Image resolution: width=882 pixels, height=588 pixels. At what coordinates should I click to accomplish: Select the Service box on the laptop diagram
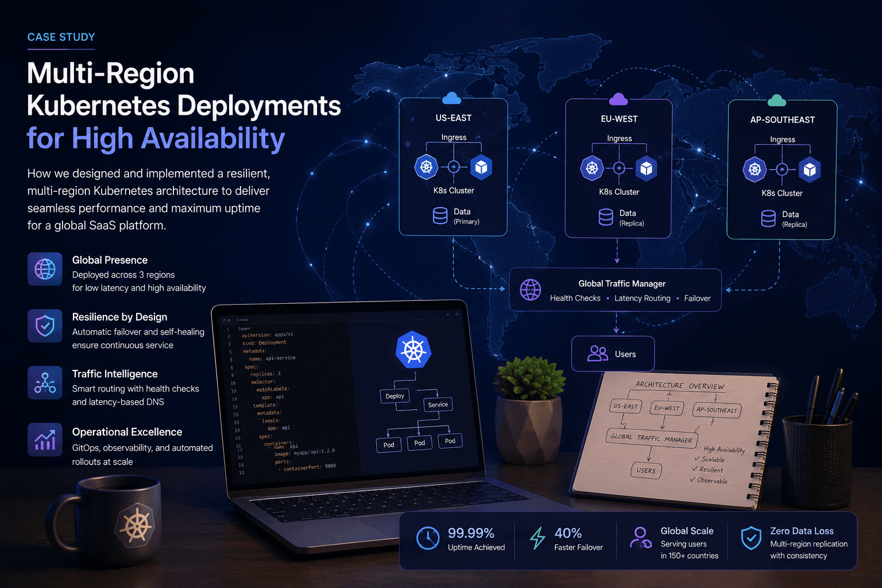[438, 405]
